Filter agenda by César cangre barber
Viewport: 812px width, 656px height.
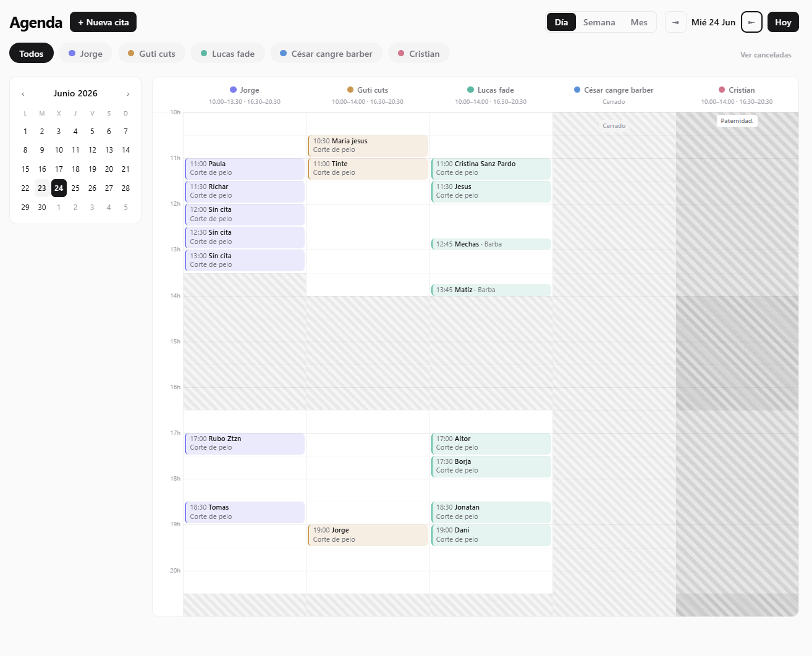(x=326, y=53)
